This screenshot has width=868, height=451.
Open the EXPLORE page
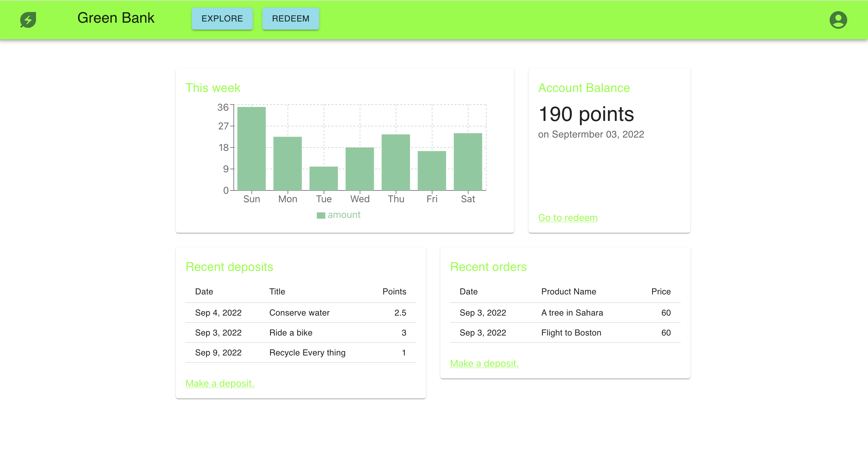tap(222, 18)
